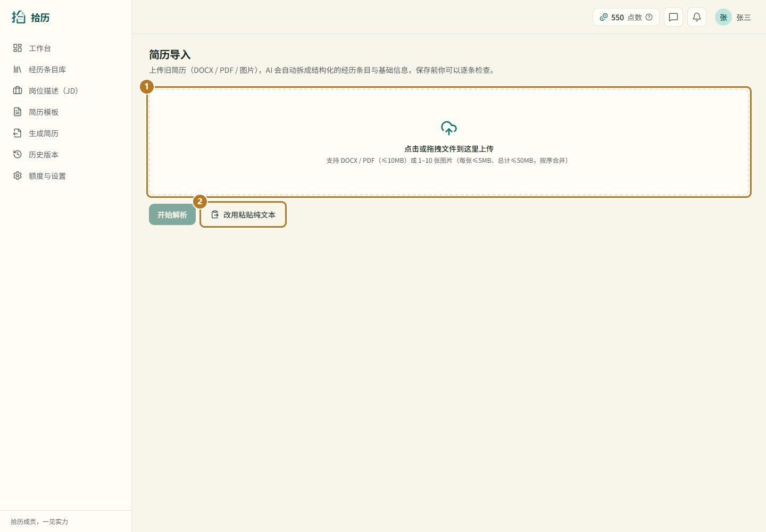Click the 拾历 brand name
The image size is (766, 532).
pyautogui.click(x=40, y=18)
